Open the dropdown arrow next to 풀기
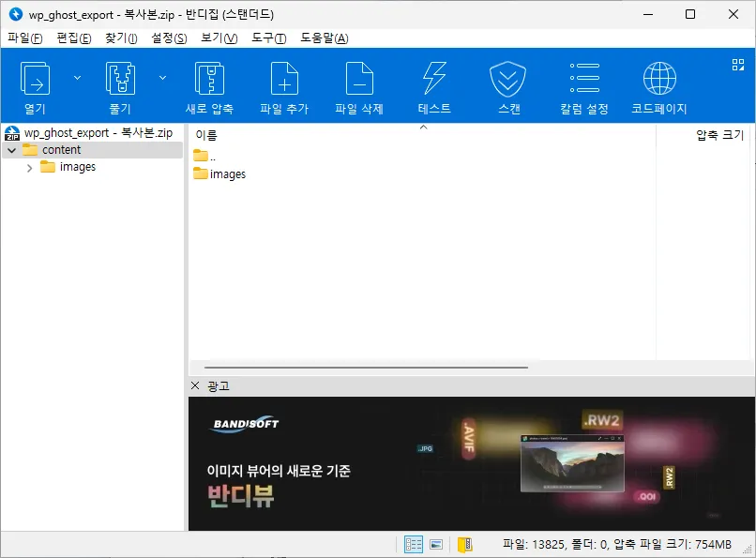The height and width of the screenshot is (558, 756). pos(162,78)
